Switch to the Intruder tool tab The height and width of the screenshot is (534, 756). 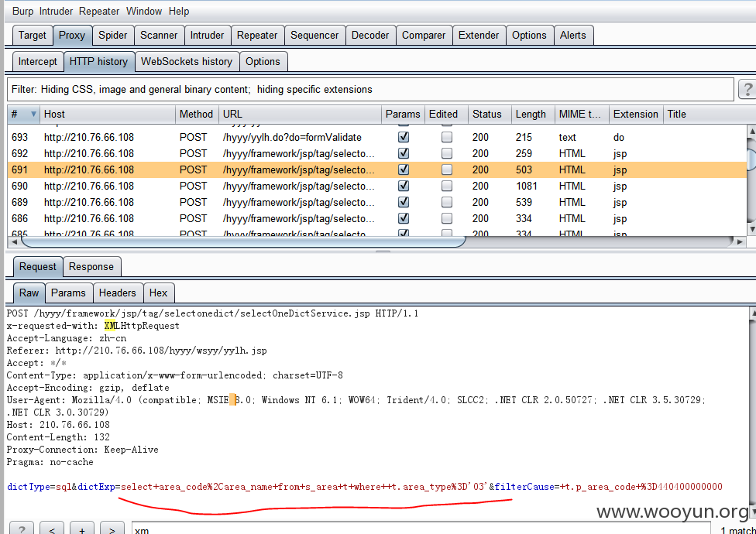pyautogui.click(x=208, y=36)
